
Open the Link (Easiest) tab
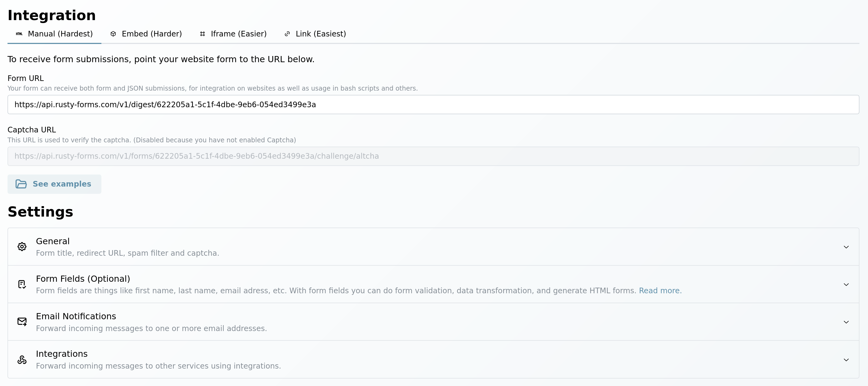point(315,34)
